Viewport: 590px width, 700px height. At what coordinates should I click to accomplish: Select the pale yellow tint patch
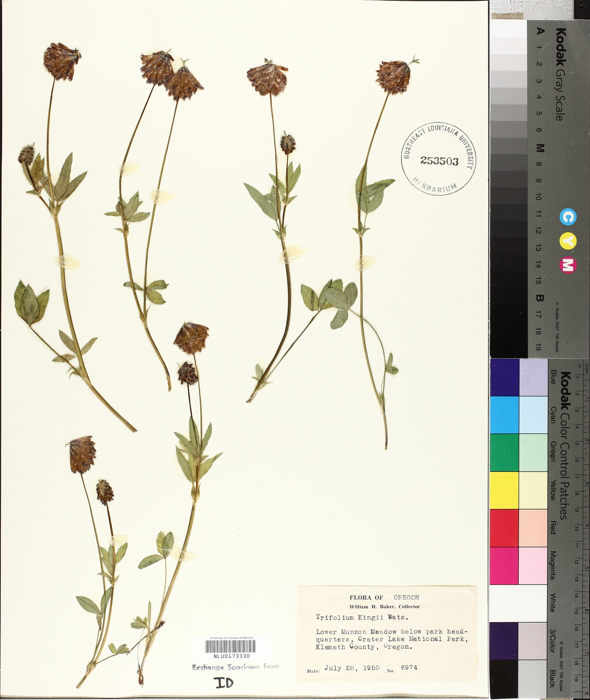pos(533,490)
